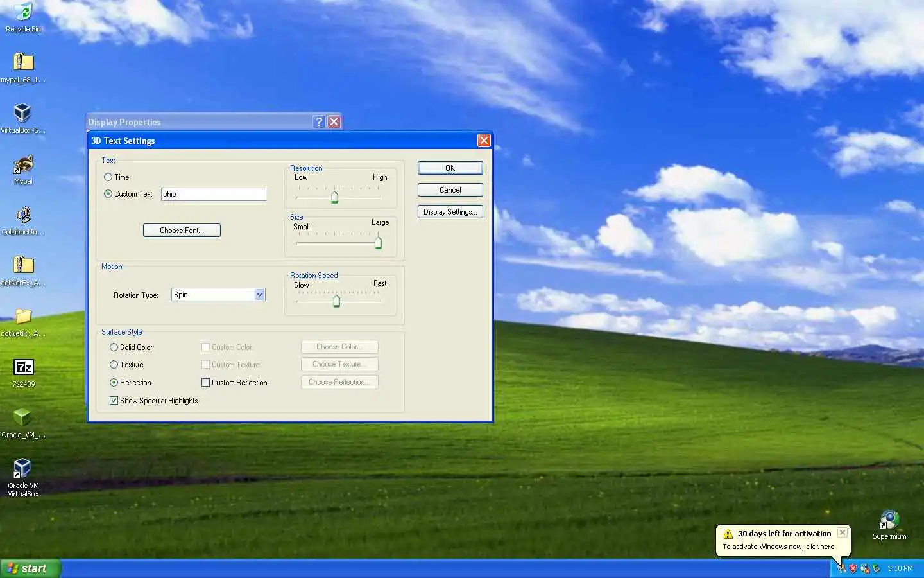924x578 pixels.
Task: Open Display Settings from the dialog
Action: (450, 212)
